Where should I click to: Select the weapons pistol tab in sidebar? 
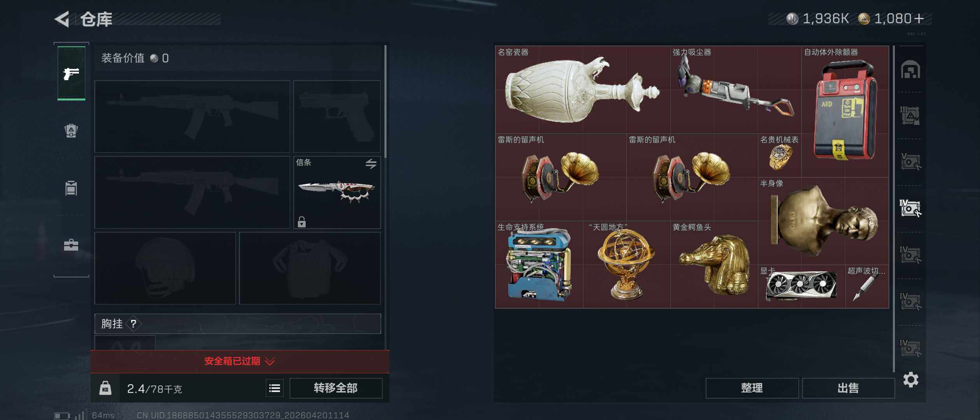pos(71,73)
